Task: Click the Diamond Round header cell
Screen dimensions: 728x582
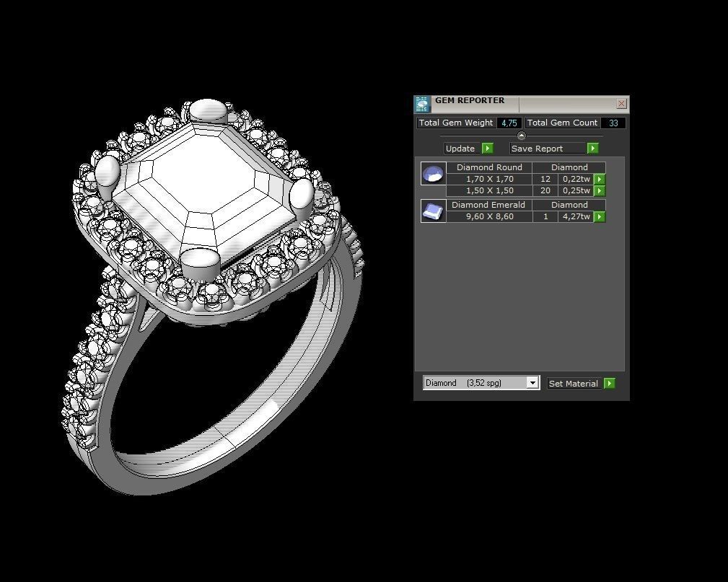Action: (x=489, y=167)
